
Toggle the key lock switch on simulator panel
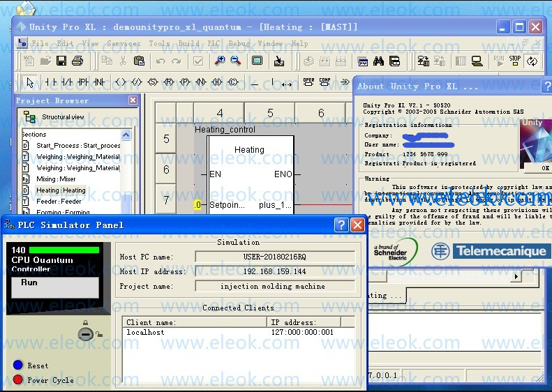[86, 334]
